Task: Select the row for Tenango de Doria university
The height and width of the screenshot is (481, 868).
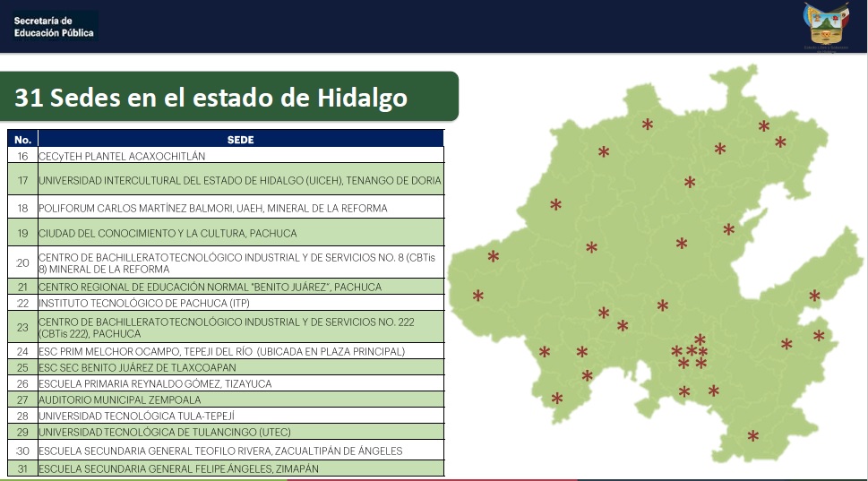Action: (x=226, y=179)
